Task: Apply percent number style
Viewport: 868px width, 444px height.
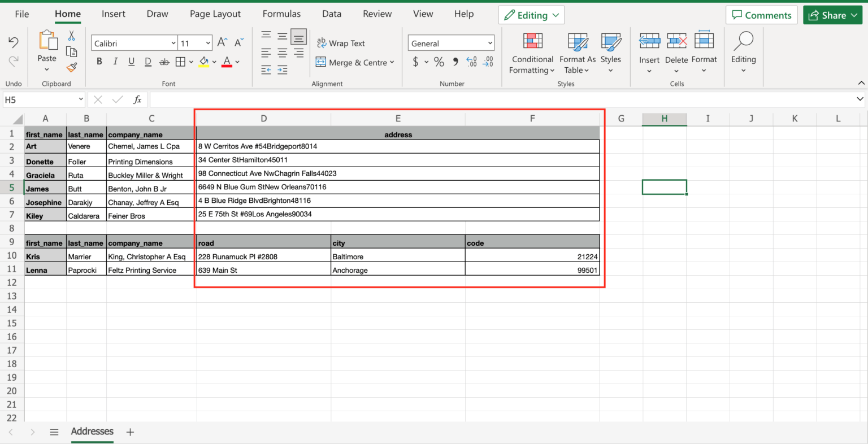Action: tap(439, 62)
